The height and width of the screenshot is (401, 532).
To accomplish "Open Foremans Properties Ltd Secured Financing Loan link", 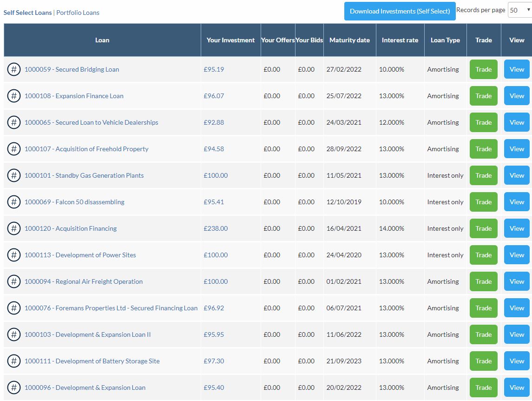I will tap(111, 308).
